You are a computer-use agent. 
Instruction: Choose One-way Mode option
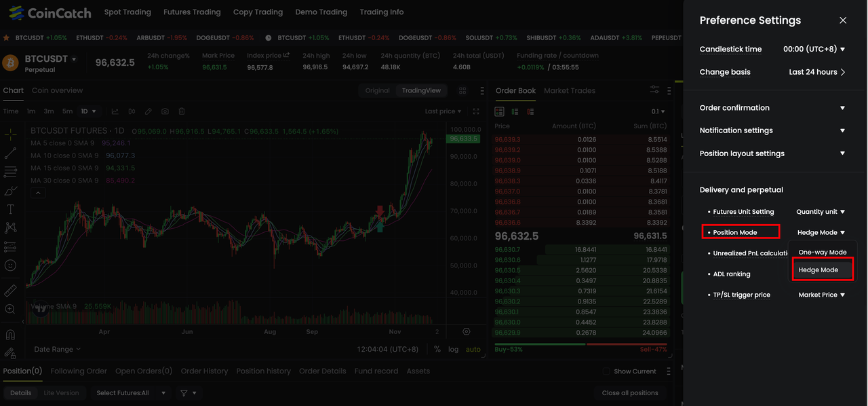click(822, 252)
